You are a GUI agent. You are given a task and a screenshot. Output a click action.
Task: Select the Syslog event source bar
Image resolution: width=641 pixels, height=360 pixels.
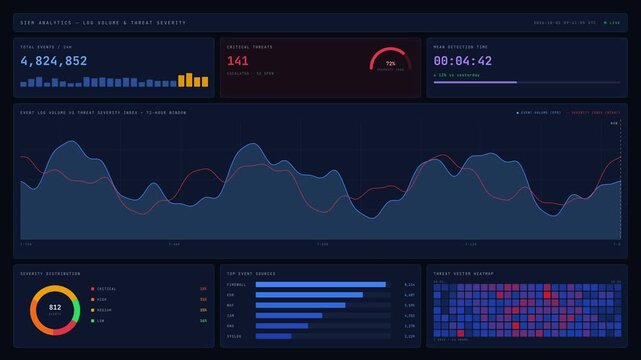pos(273,336)
